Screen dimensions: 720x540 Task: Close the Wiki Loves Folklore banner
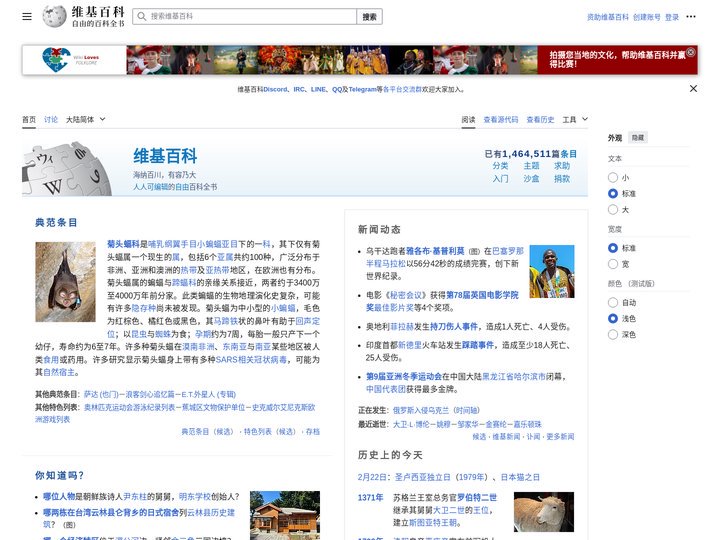(691, 52)
